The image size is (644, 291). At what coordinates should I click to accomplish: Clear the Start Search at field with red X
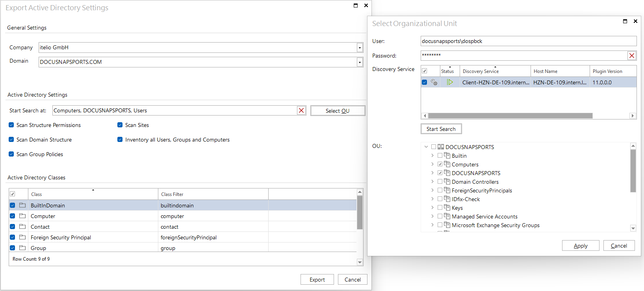point(301,110)
